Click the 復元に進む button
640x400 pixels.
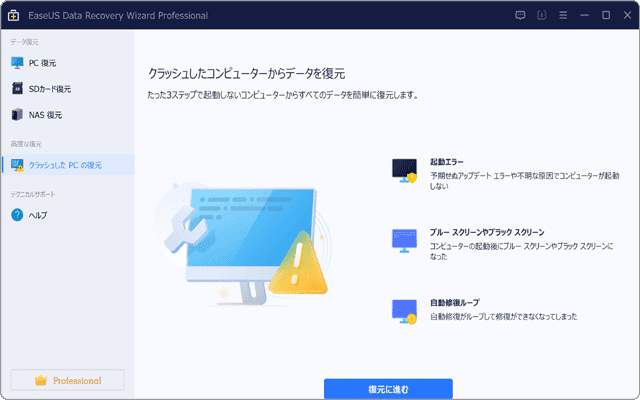tap(388, 389)
